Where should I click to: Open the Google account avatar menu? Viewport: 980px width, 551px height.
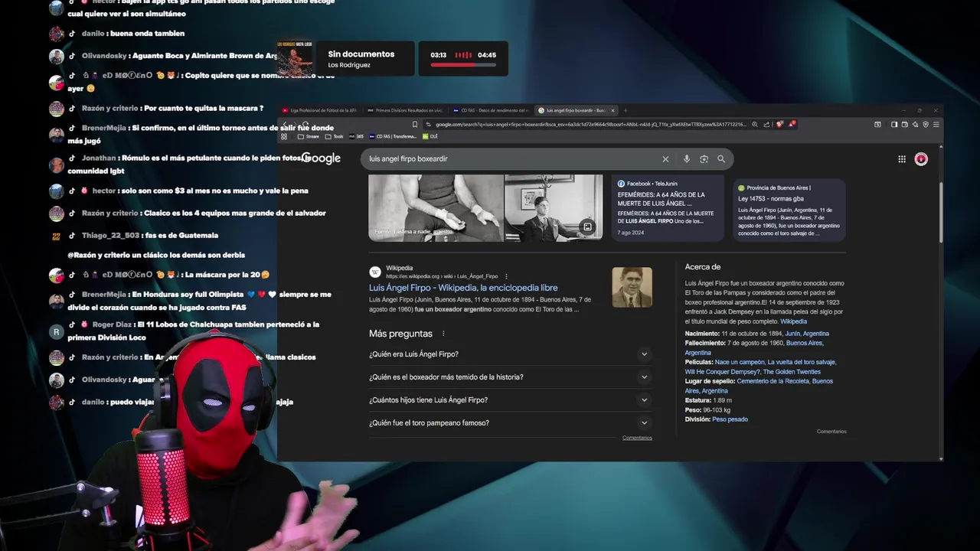pos(921,159)
